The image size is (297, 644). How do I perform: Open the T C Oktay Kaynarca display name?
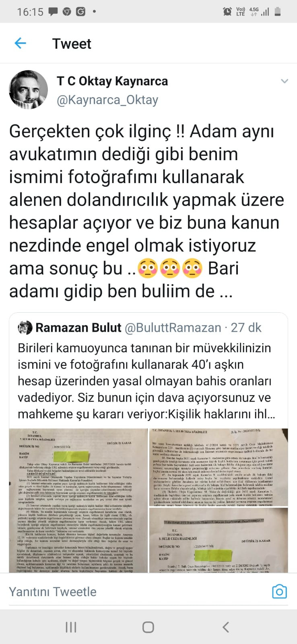coord(112,81)
